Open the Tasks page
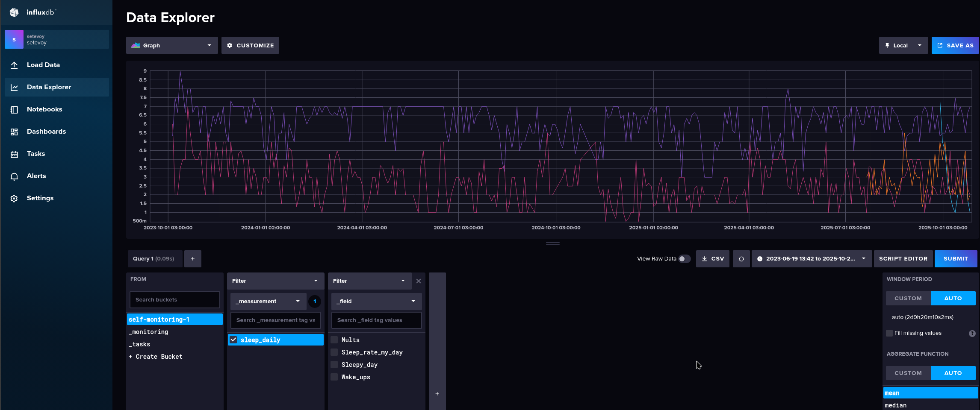Screen dimensions: 980x410 coord(36,153)
